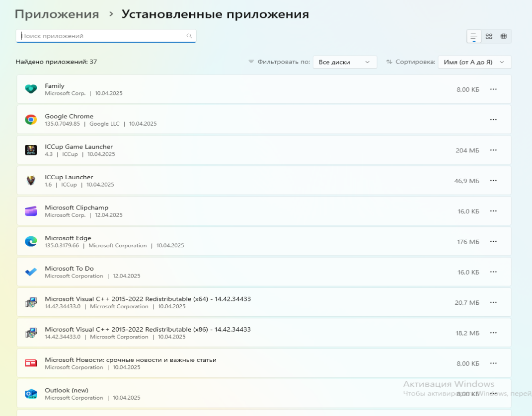Open more options for ICCup Launcher
The image size is (532, 416).
(493, 180)
